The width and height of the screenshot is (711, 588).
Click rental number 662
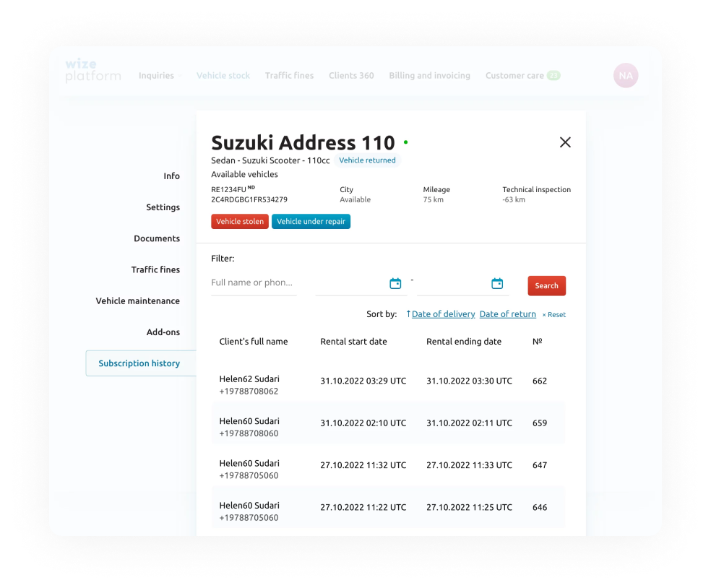(540, 381)
